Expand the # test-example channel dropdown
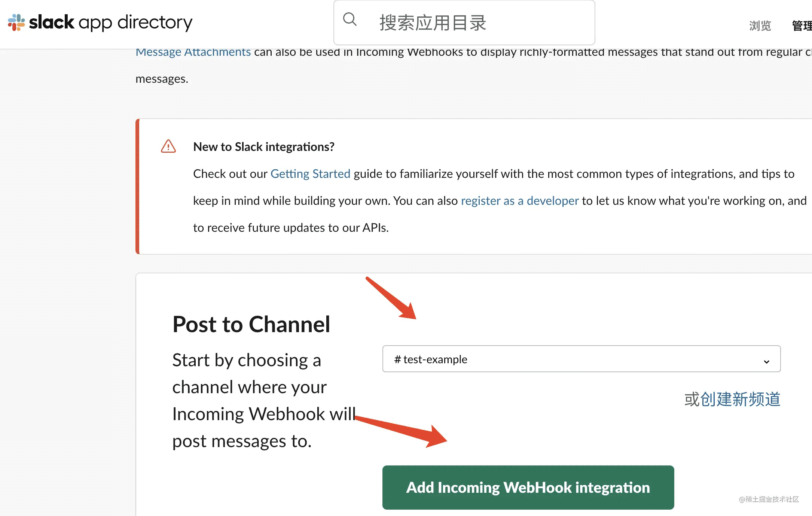 (x=581, y=359)
